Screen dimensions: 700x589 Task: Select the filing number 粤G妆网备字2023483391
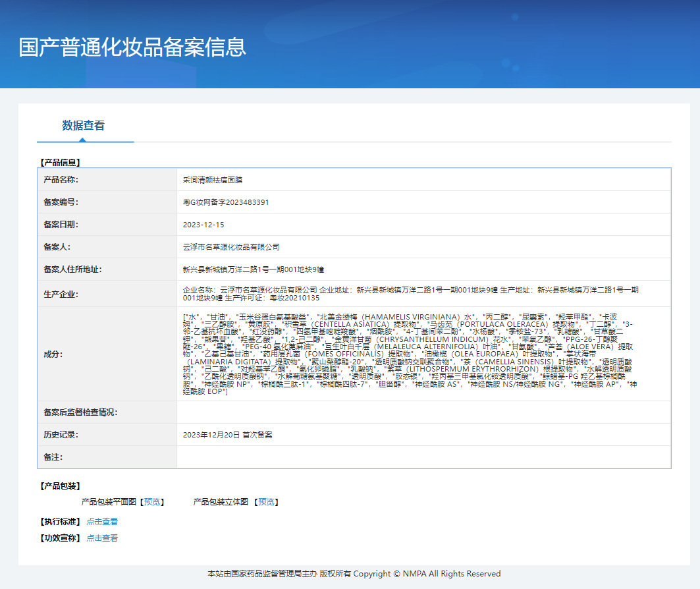[226, 202]
